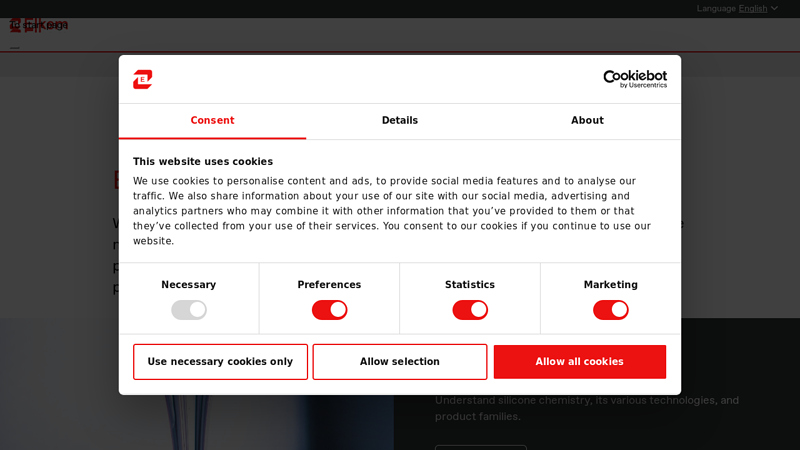
Task: Toggle the Necessary cookies switch
Action: (189, 310)
